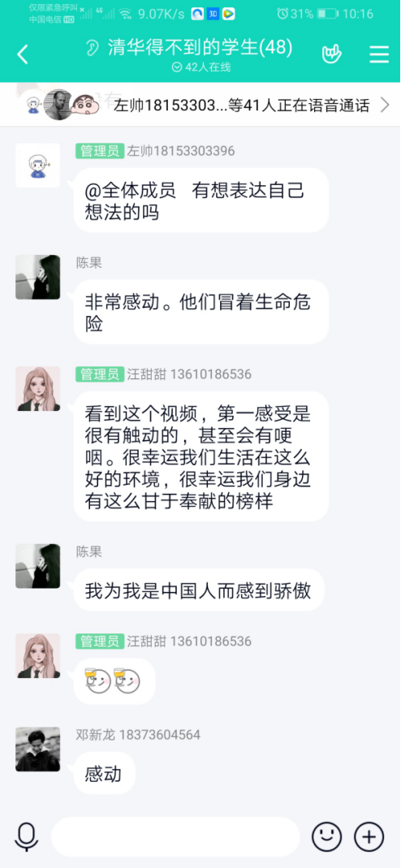The height and width of the screenshot is (868, 401).
Task: Tap the message text input field
Action: 175,836
